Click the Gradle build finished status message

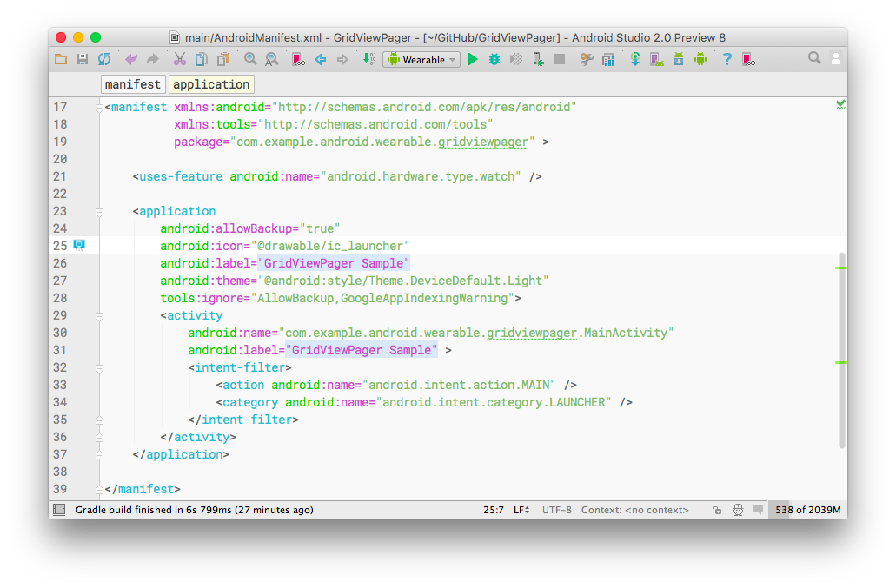195,510
